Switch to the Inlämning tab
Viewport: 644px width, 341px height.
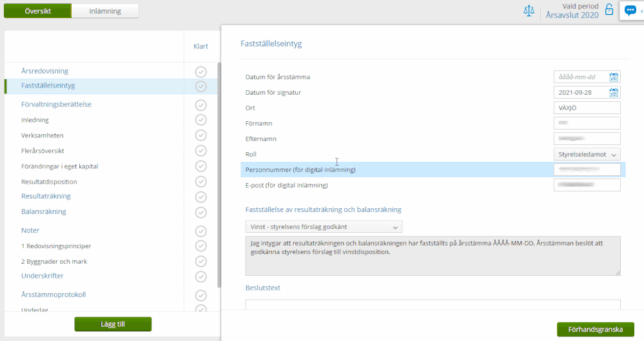[x=104, y=11]
